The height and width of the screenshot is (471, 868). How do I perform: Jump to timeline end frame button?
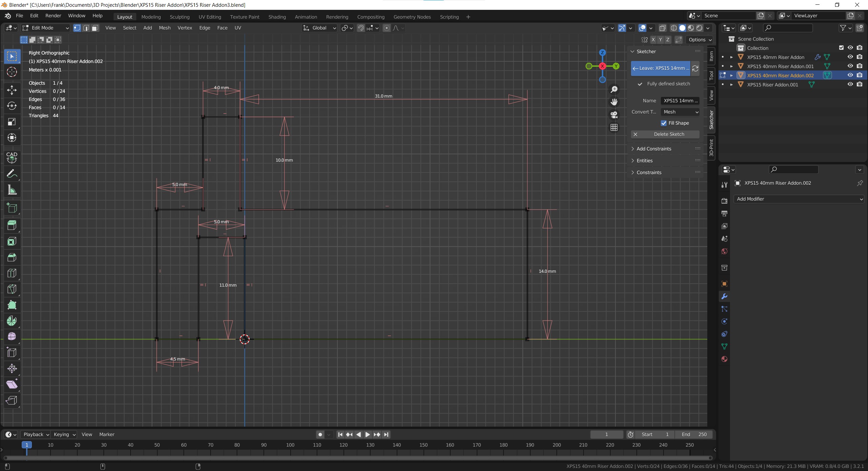coord(386,434)
